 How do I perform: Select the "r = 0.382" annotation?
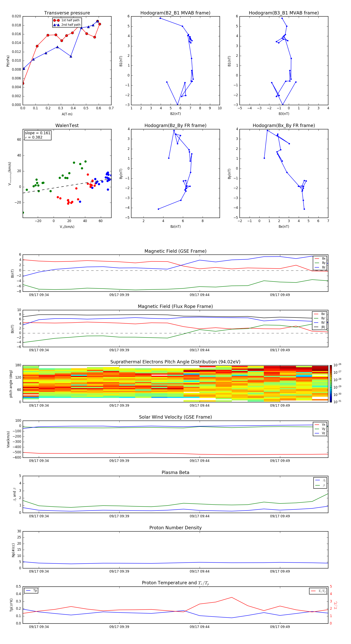coord(34,137)
